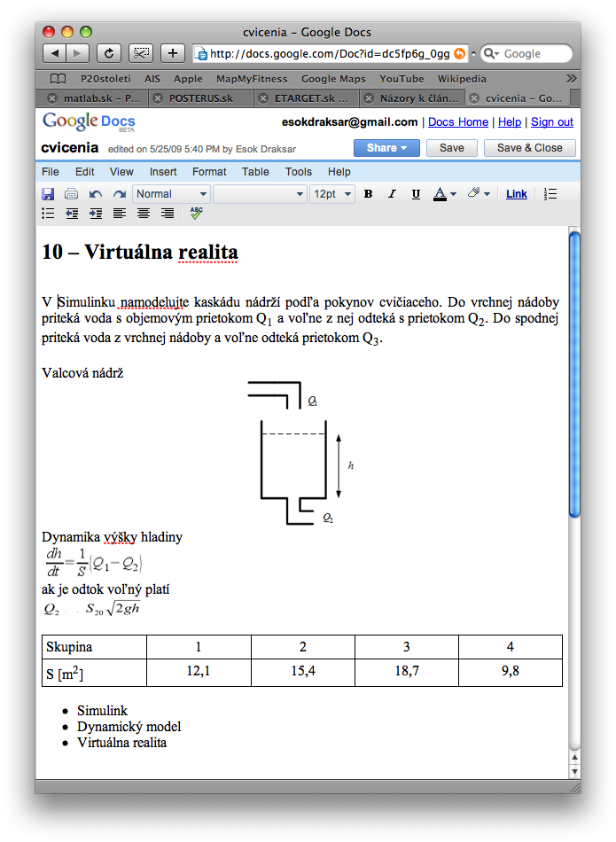Click the Save & Close button

[x=529, y=148]
